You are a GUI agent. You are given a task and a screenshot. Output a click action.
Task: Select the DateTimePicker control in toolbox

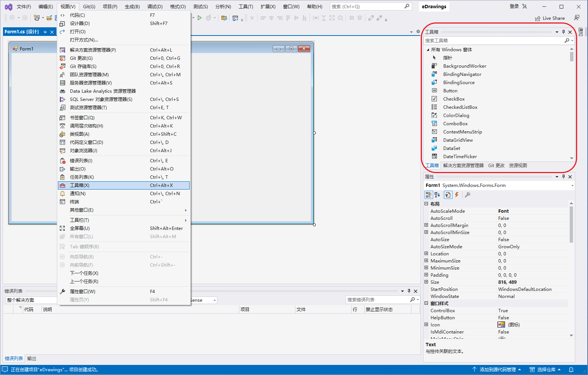coord(460,157)
